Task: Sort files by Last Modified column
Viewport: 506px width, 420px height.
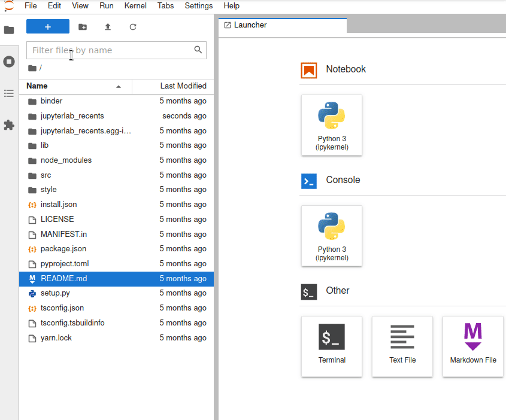Action: coord(173,86)
